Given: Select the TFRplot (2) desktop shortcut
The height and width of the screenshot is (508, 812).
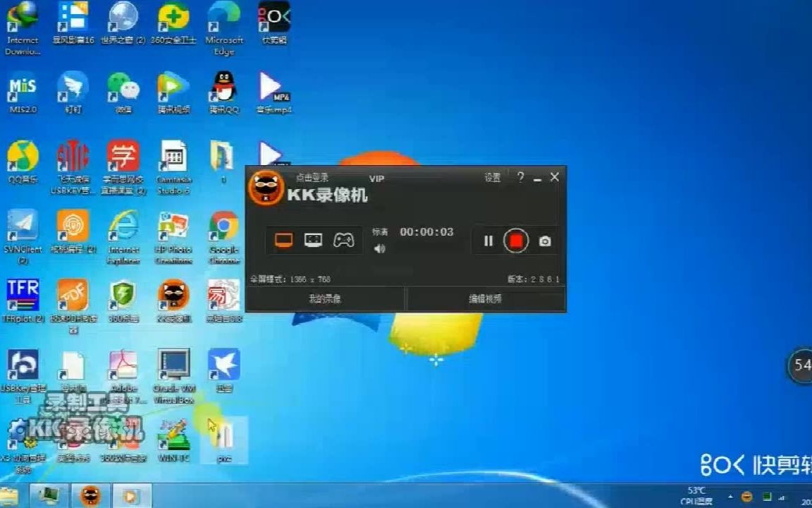Looking at the screenshot, I should click(x=23, y=302).
